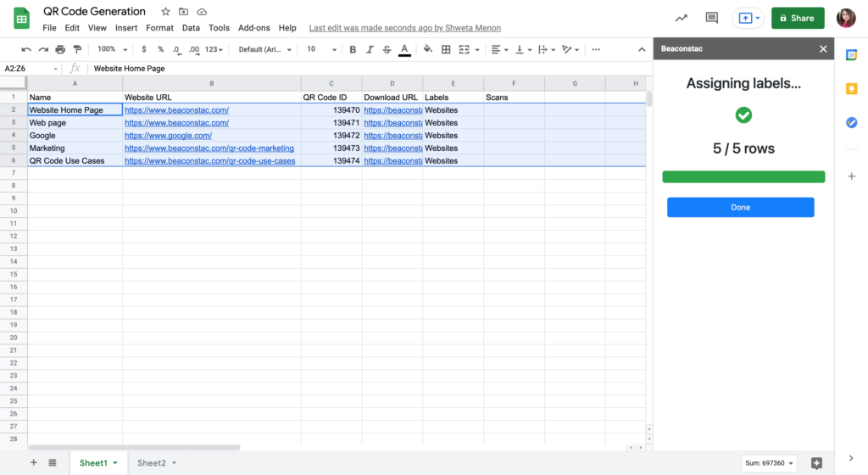Open text wrapping dropdown

click(547, 49)
